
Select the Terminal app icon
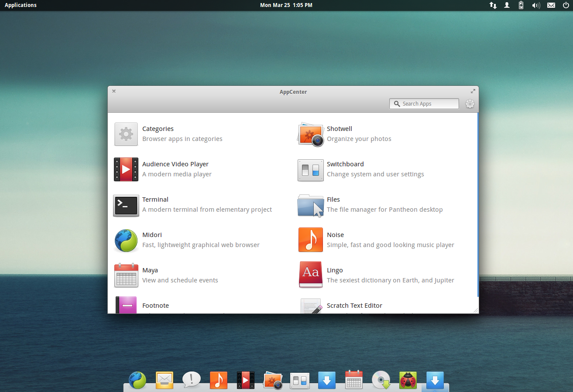(126, 204)
